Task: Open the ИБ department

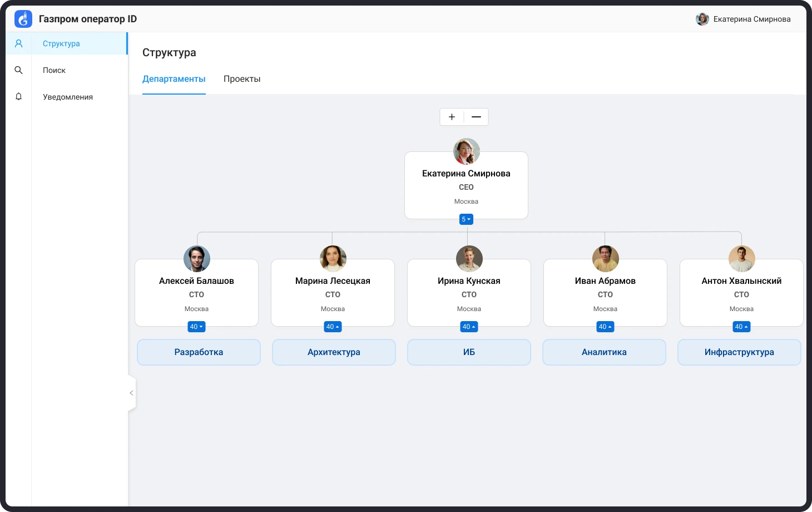Action: click(469, 352)
